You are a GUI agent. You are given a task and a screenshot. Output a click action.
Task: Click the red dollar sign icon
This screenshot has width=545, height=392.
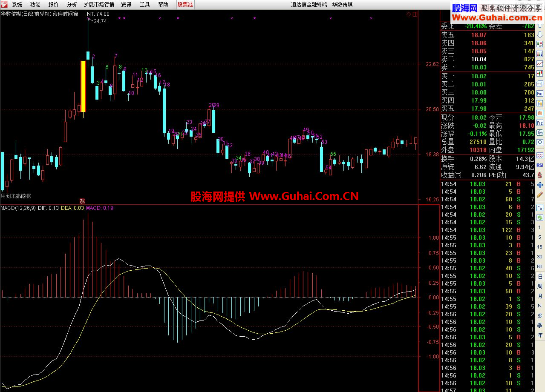540,175
